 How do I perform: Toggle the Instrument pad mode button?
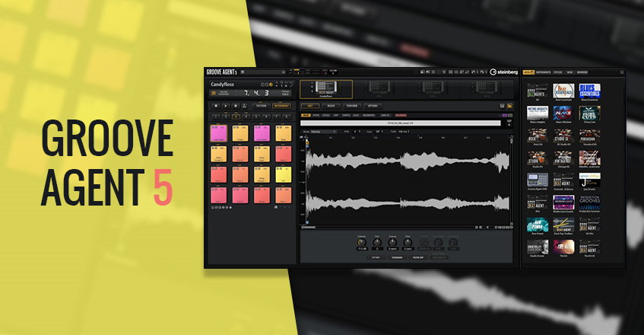pyautogui.click(x=282, y=106)
